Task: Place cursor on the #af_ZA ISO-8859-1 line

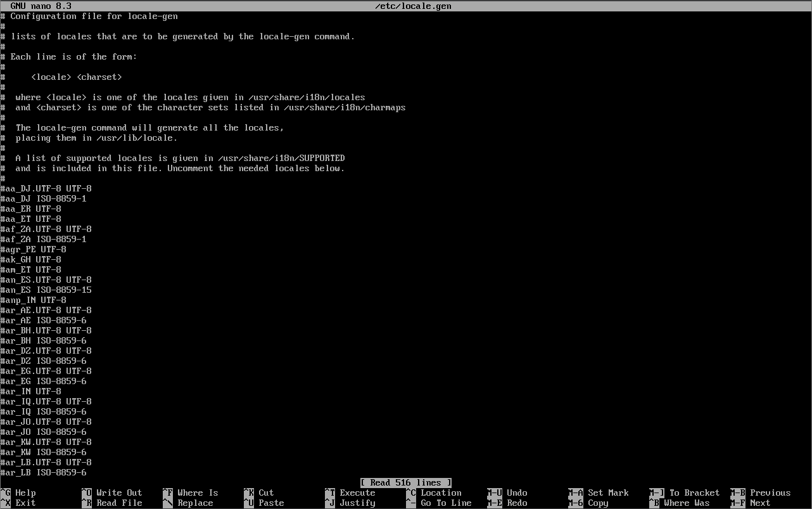Action: coord(43,239)
